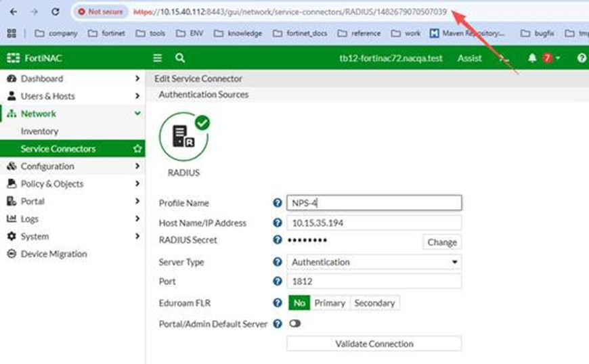Image resolution: width=589 pixels, height=364 pixels.
Task: Set Eduroam FLR to Primary
Action: pos(330,303)
